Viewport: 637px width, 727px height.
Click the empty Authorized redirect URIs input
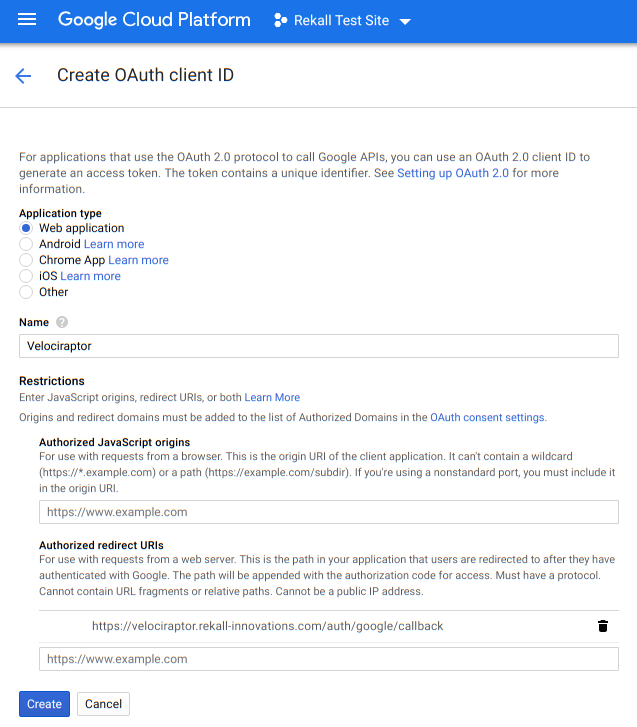pos(329,659)
